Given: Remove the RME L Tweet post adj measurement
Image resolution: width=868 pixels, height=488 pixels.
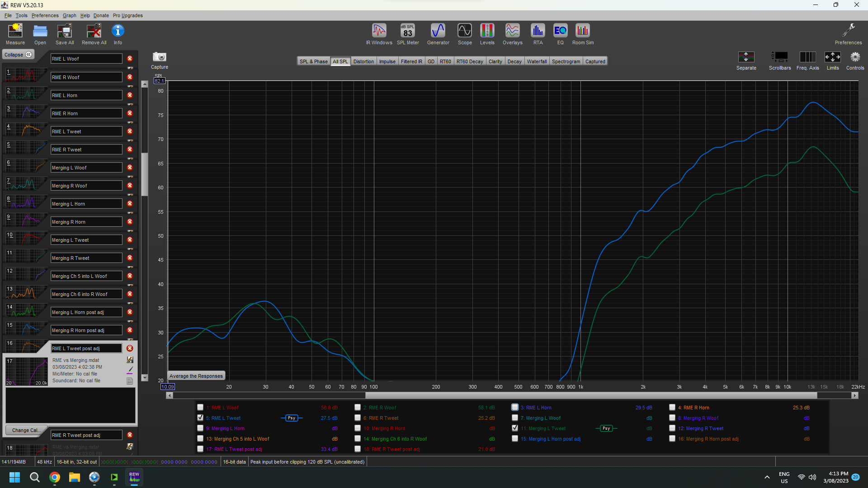Looking at the screenshot, I should click(x=130, y=348).
